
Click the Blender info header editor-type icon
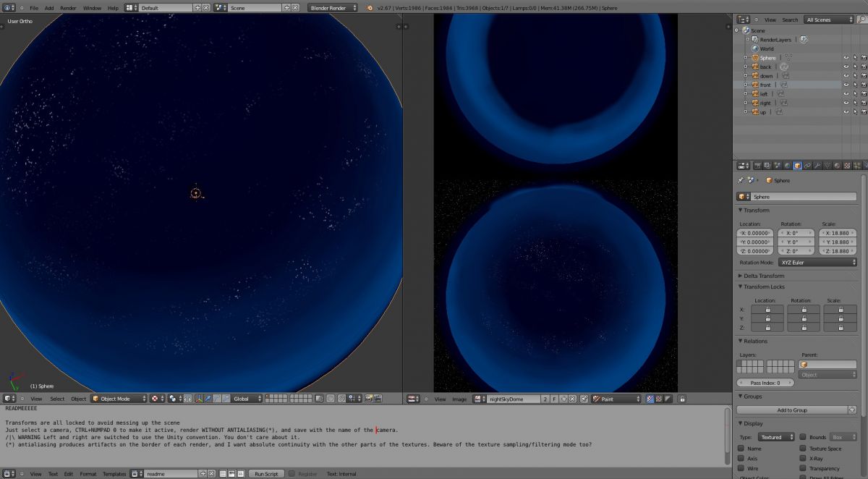click(x=9, y=7)
